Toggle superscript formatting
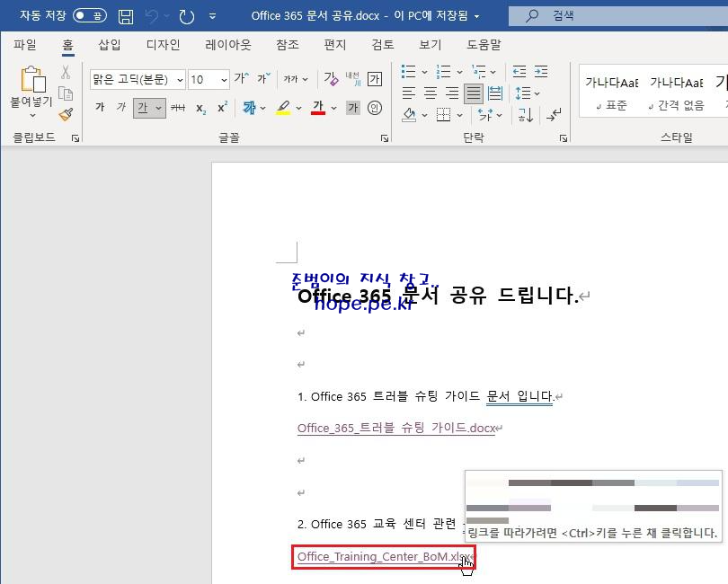 (222, 107)
